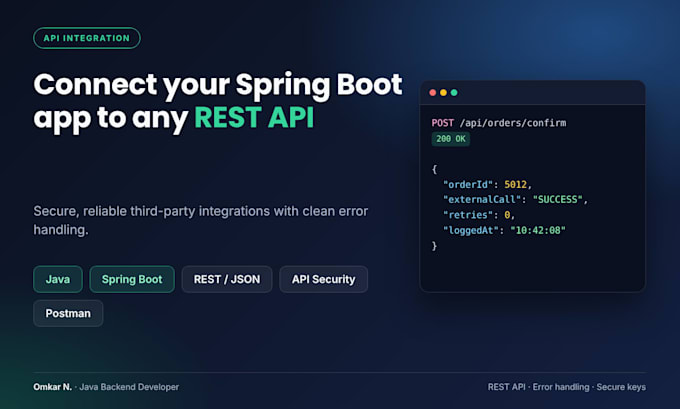Click the "externalCall" key in JSON
Screen dimensions: 680x409
point(482,200)
